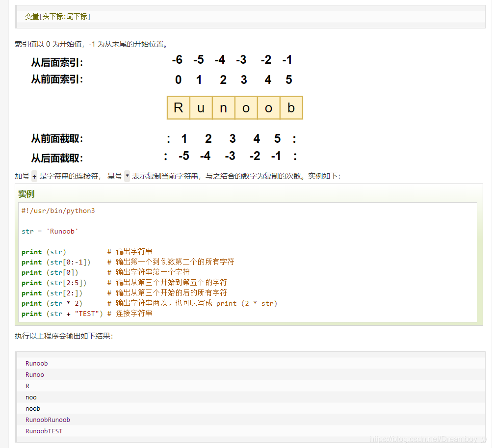Click the code line 'print (str[0:-1])'
The width and height of the screenshot is (492, 448).
pos(56,262)
